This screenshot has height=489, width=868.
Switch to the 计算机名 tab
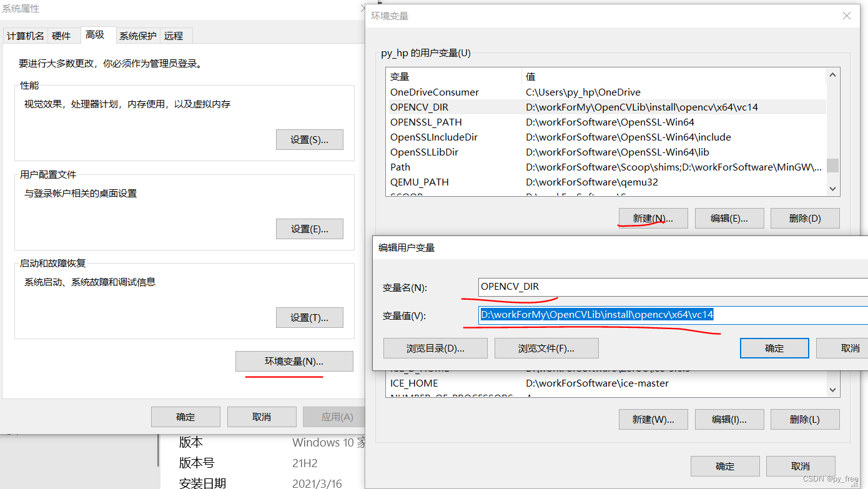[x=25, y=36]
